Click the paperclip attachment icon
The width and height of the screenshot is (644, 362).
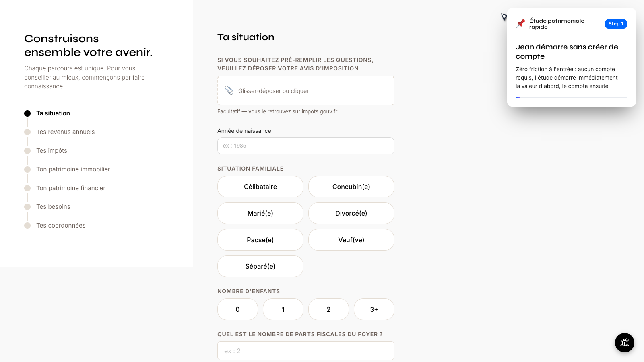click(x=229, y=90)
